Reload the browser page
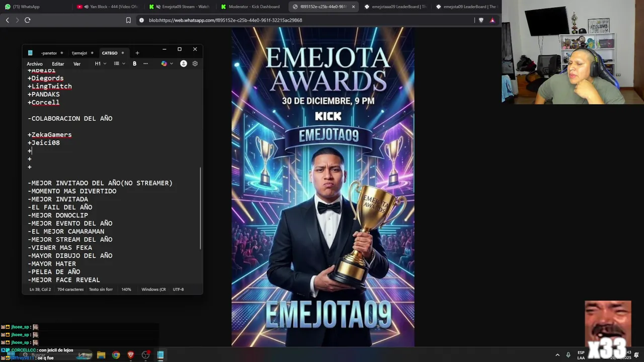 (28, 20)
